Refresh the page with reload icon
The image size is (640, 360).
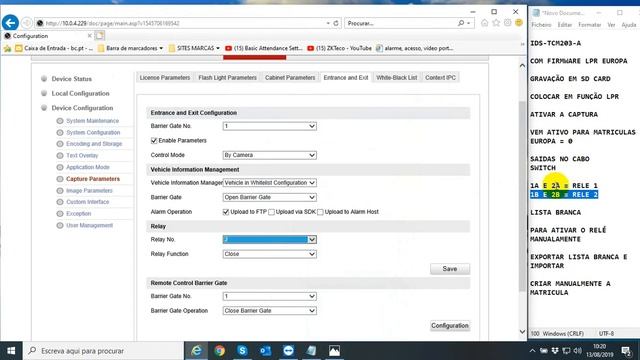click(336, 23)
